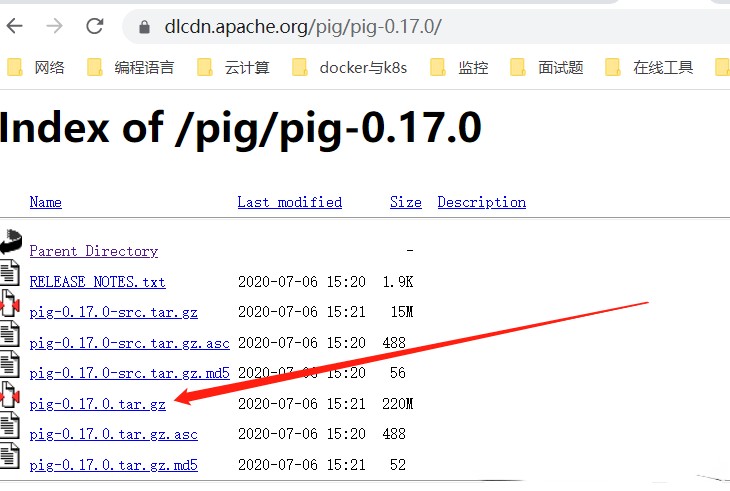Click the browser back arrow button

coord(18,26)
